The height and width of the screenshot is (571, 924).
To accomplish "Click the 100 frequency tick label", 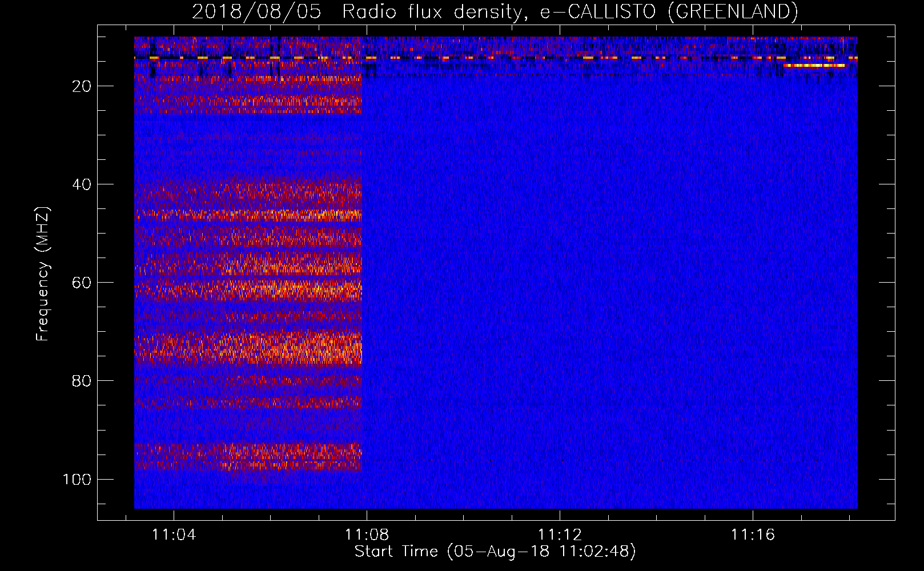I will point(77,479).
